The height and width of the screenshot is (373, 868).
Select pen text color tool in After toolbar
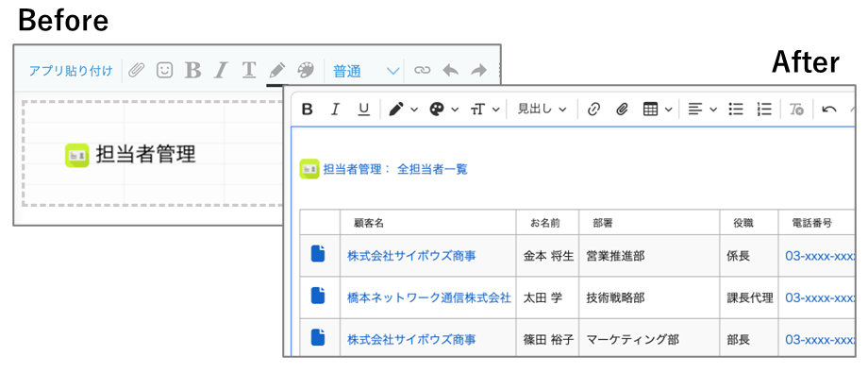click(396, 110)
